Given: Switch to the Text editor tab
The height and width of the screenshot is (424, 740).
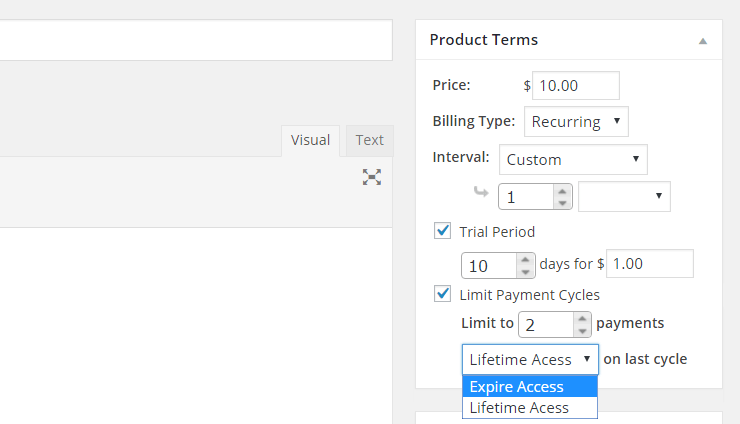Looking at the screenshot, I should 370,140.
